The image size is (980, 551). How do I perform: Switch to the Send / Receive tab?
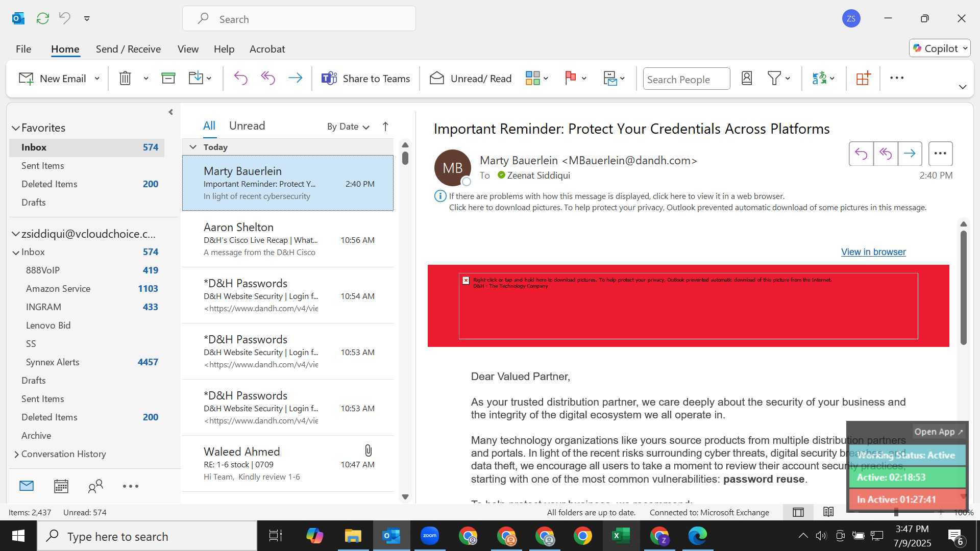128,49
